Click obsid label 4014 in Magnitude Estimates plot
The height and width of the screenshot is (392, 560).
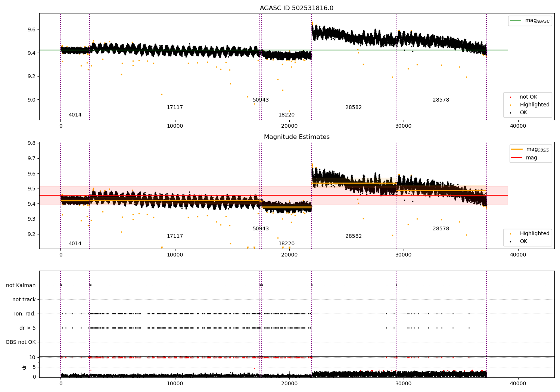point(75,244)
